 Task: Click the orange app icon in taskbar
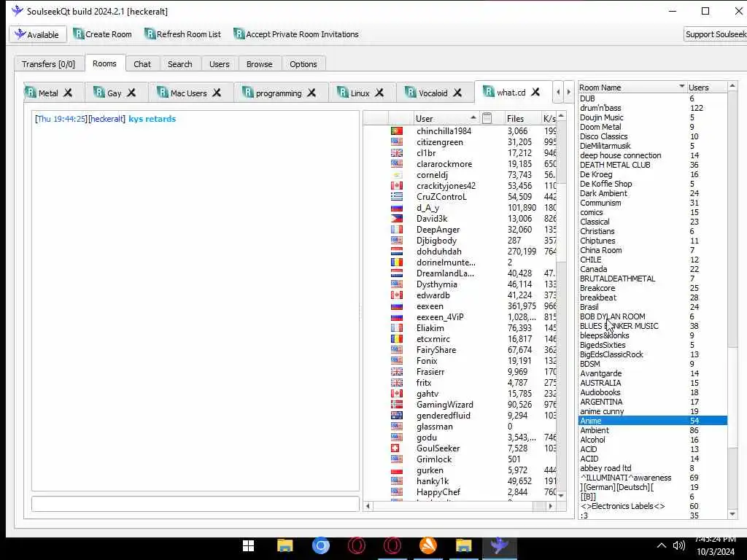coord(427,545)
